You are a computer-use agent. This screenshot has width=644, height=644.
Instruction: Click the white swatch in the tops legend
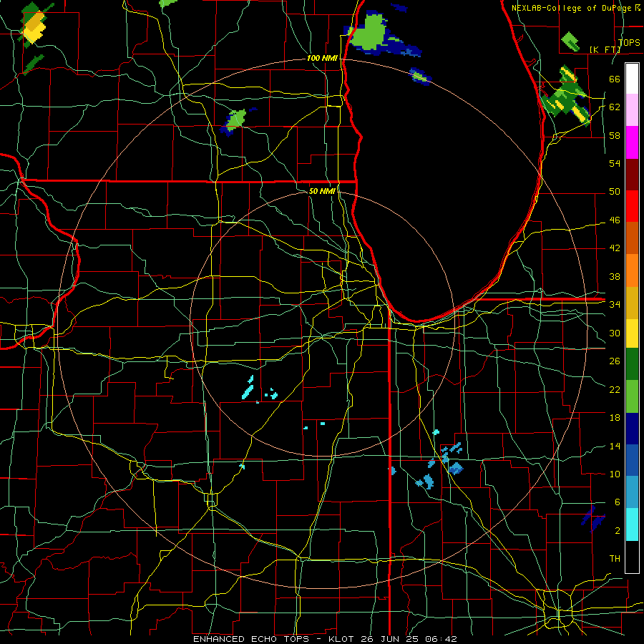(632, 79)
